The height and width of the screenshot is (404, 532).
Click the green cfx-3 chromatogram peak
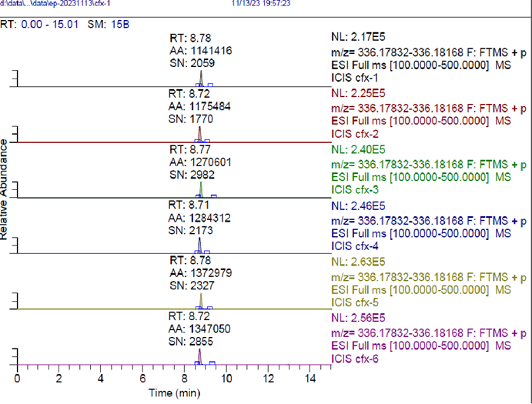[201, 190]
